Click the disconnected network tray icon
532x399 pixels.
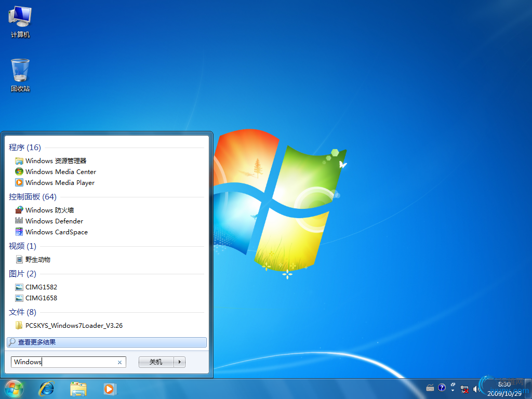[464, 389]
